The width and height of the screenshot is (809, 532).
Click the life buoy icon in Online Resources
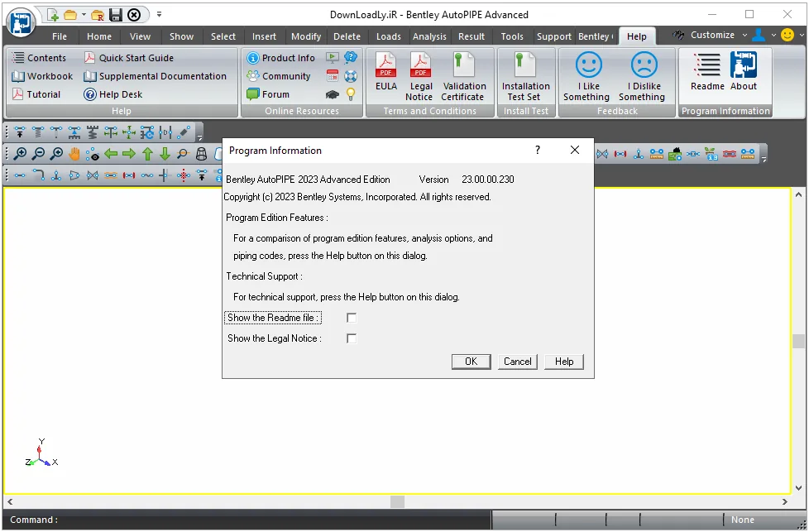pyautogui.click(x=351, y=76)
